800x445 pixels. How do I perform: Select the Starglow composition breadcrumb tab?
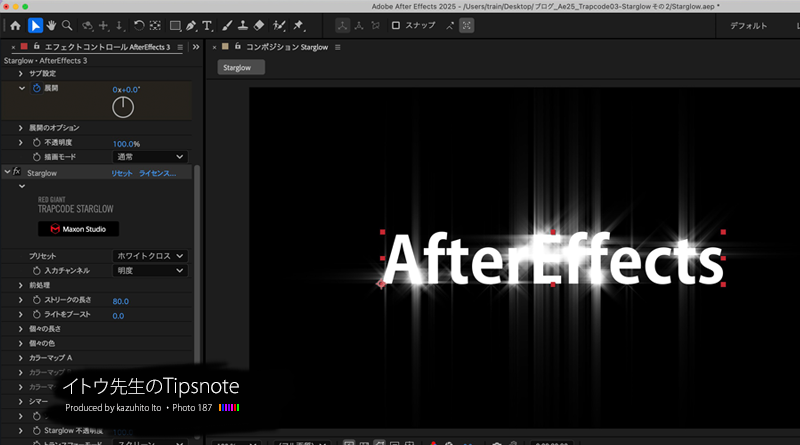pyautogui.click(x=241, y=67)
